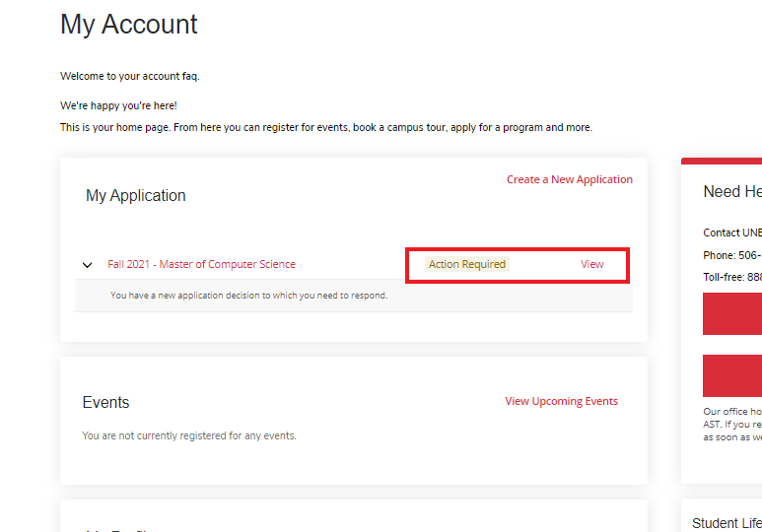The width and height of the screenshot is (762, 532).
Task: Click the new application decision notification message
Action: [248, 295]
